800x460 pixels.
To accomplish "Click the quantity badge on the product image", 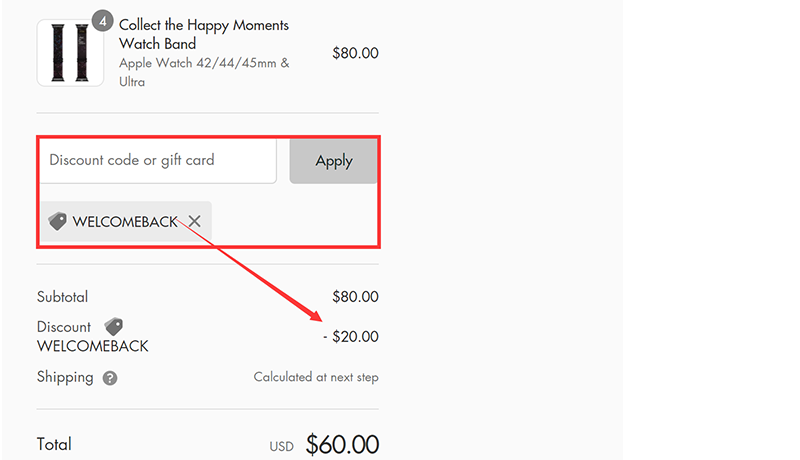I will tap(102, 20).
